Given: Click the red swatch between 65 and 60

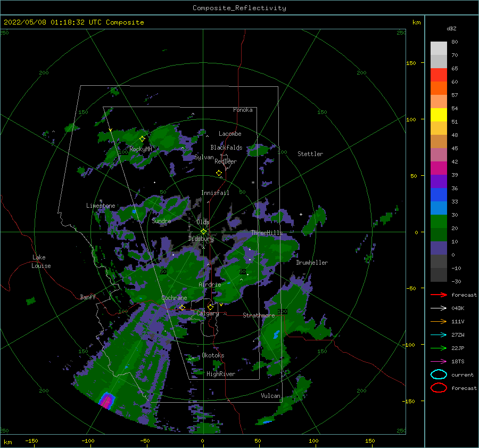Looking at the screenshot, I should pos(439,75).
